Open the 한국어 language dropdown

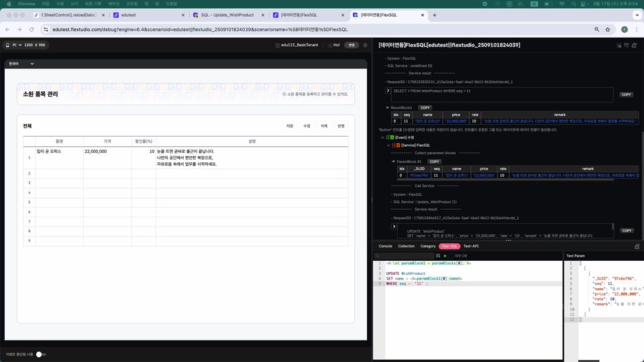pyautogui.click(x=21, y=64)
